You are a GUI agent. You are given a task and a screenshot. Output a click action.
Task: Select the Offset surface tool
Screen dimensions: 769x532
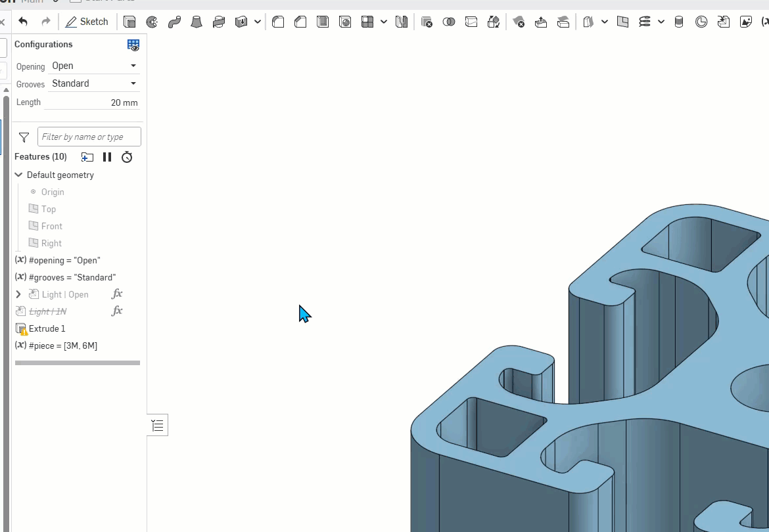[x=588, y=22]
